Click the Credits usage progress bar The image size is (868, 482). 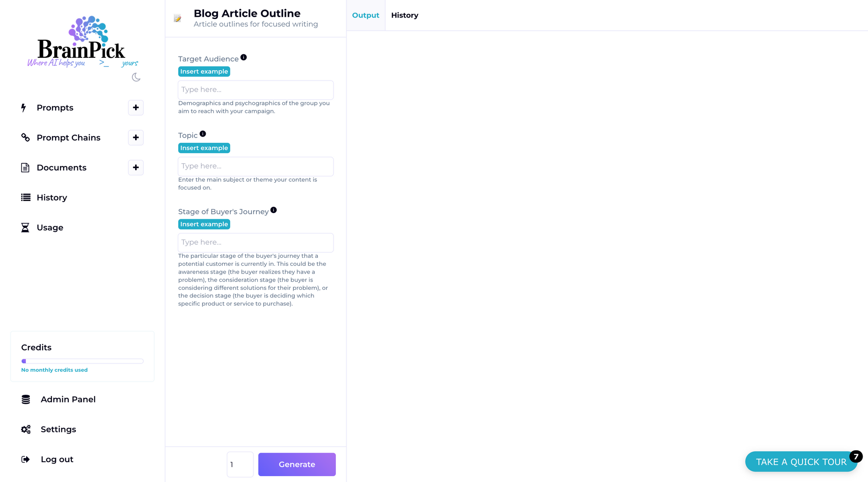(82, 361)
